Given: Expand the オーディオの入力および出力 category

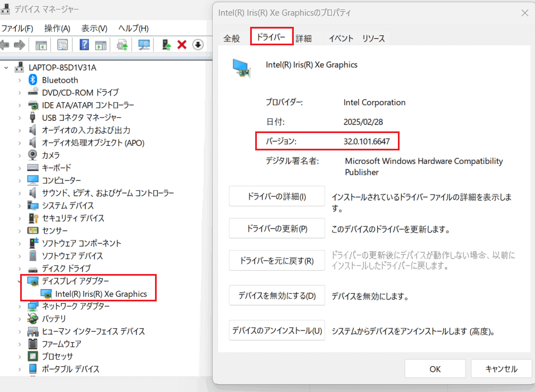Looking at the screenshot, I should tap(20, 130).
